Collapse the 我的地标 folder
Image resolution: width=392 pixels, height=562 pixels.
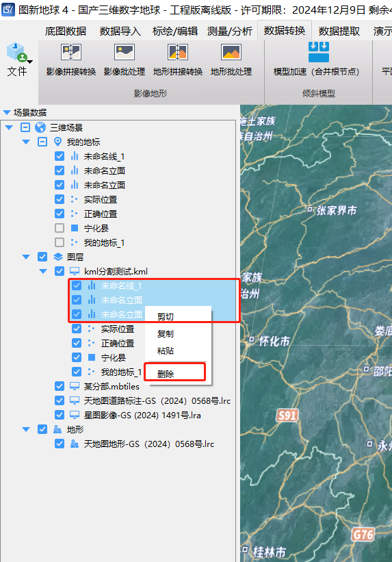(26, 142)
